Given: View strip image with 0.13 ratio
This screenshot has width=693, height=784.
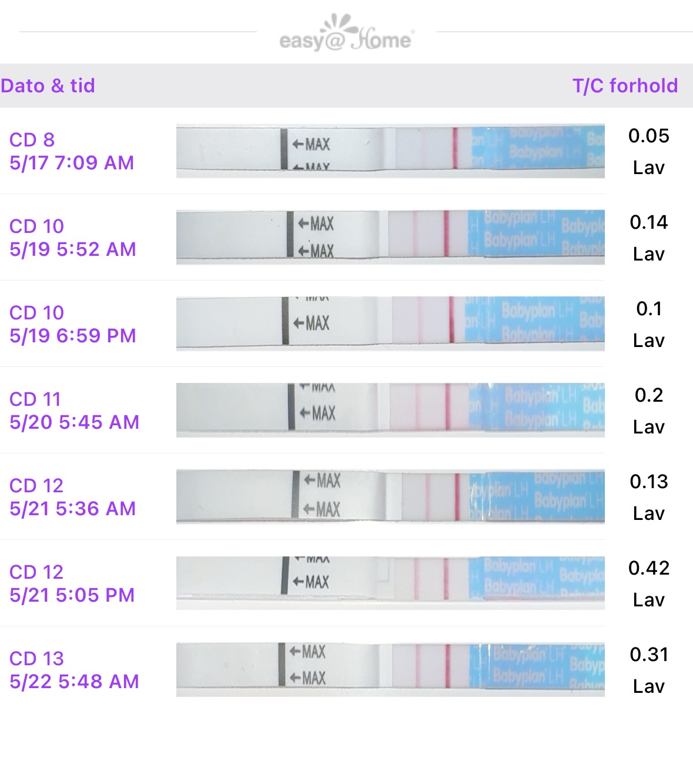Looking at the screenshot, I should 390,496.
